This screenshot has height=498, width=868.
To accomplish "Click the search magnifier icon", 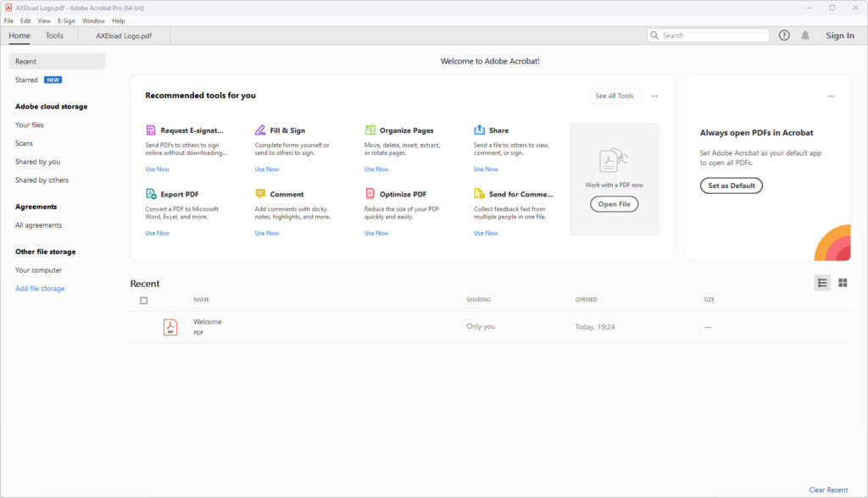I will click(654, 36).
